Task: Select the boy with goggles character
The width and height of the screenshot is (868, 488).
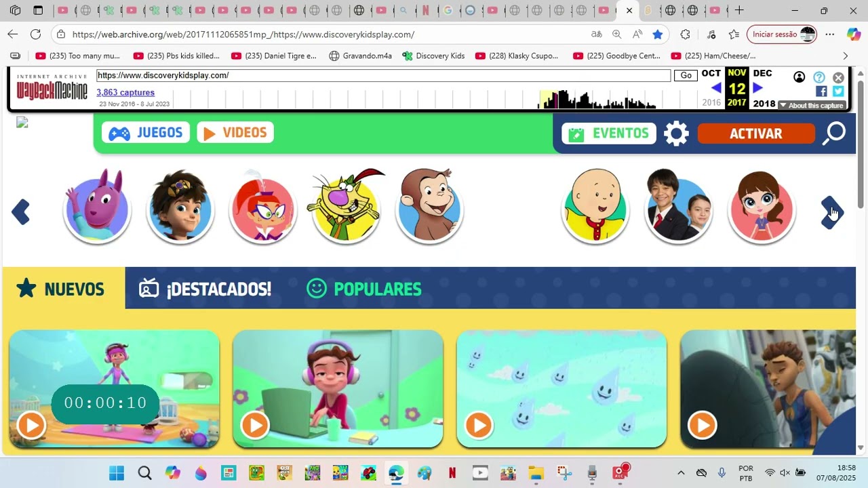Action: (x=180, y=207)
